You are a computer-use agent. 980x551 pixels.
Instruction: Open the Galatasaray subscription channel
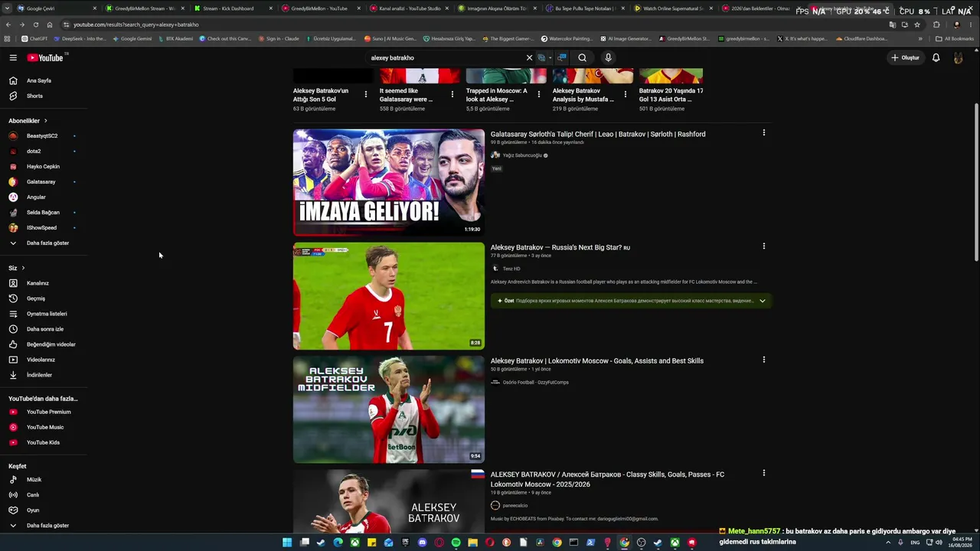(44, 181)
